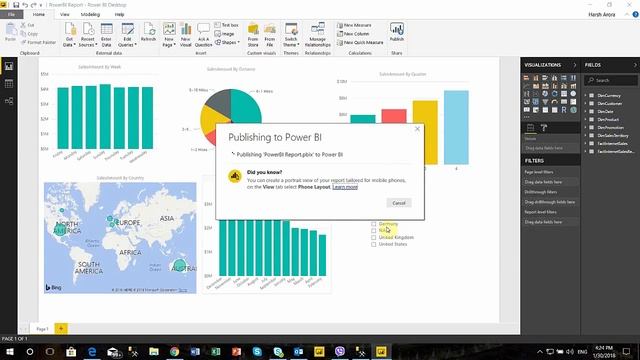
Task: Check the United Kingdom slicer checkbox
Action: pyautogui.click(x=373, y=238)
